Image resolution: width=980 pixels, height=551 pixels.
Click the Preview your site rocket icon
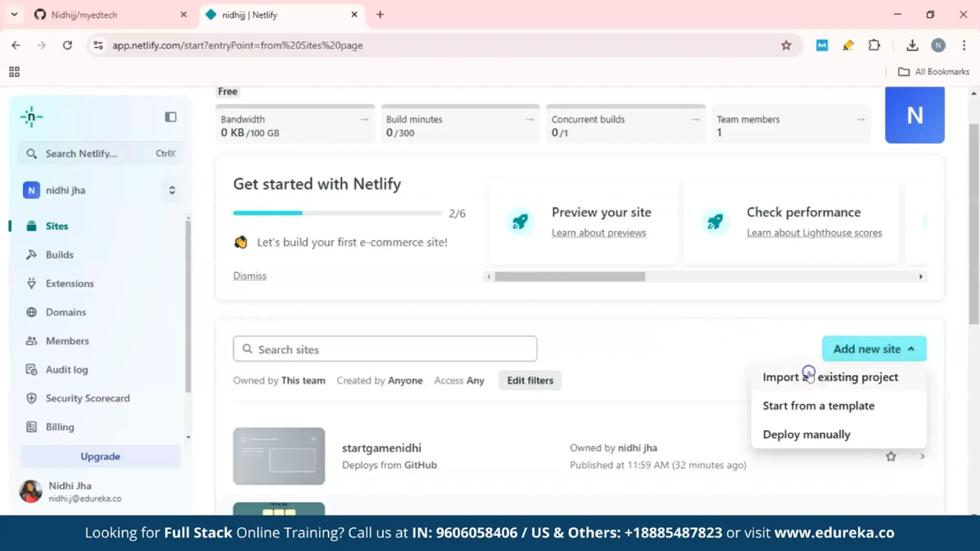[520, 221]
